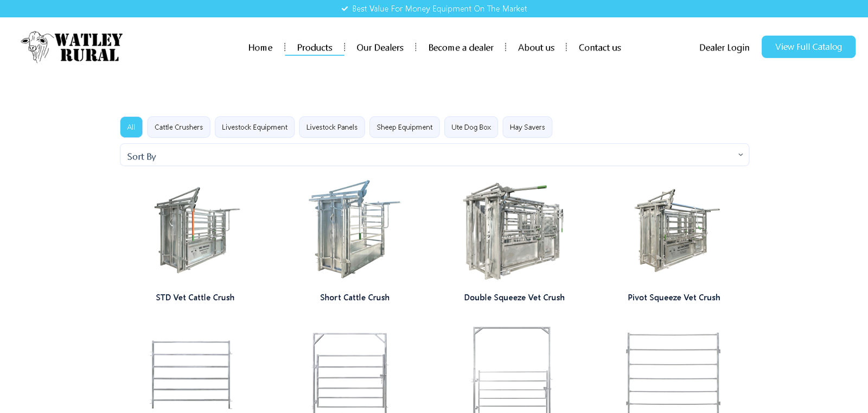Image resolution: width=868 pixels, height=413 pixels.
Task: Open the plain panel below STD Vet Cattle Crush
Action: click(192, 375)
